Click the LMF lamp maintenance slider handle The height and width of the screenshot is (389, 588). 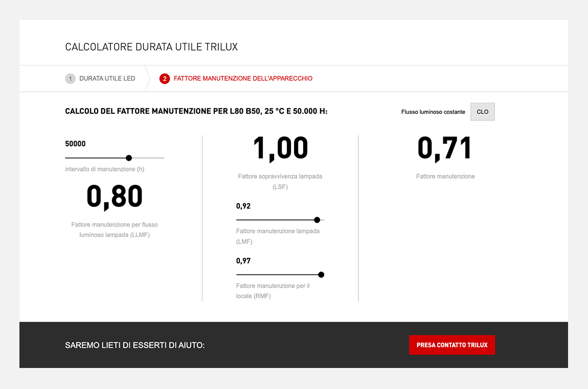(x=317, y=220)
